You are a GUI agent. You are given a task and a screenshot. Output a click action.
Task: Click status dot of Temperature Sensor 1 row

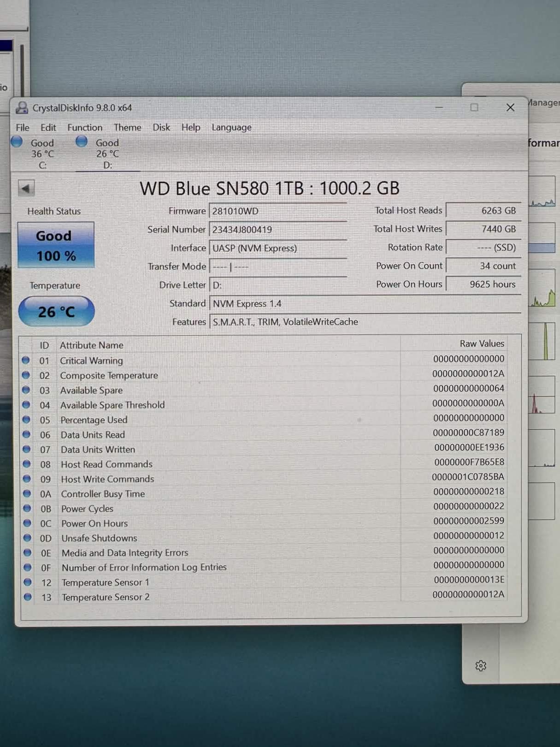tap(28, 582)
